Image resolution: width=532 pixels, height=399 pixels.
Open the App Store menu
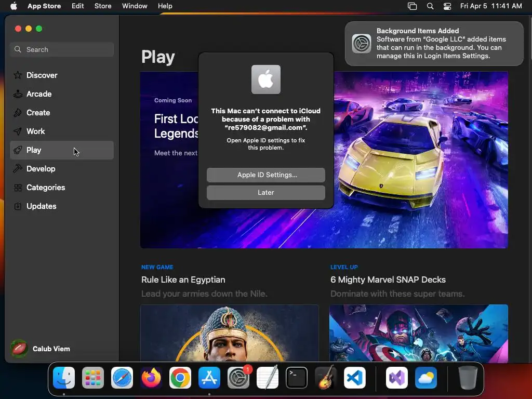[44, 6]
